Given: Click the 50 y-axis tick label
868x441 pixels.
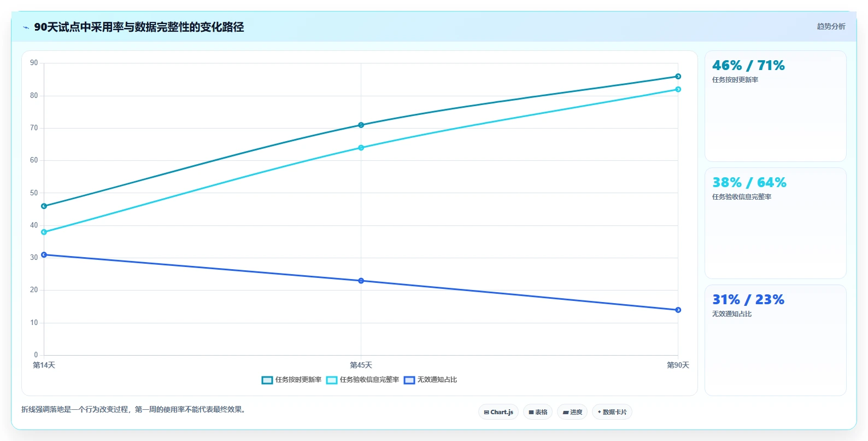Looking at the screenshot, I should click(x=34, y=193).
